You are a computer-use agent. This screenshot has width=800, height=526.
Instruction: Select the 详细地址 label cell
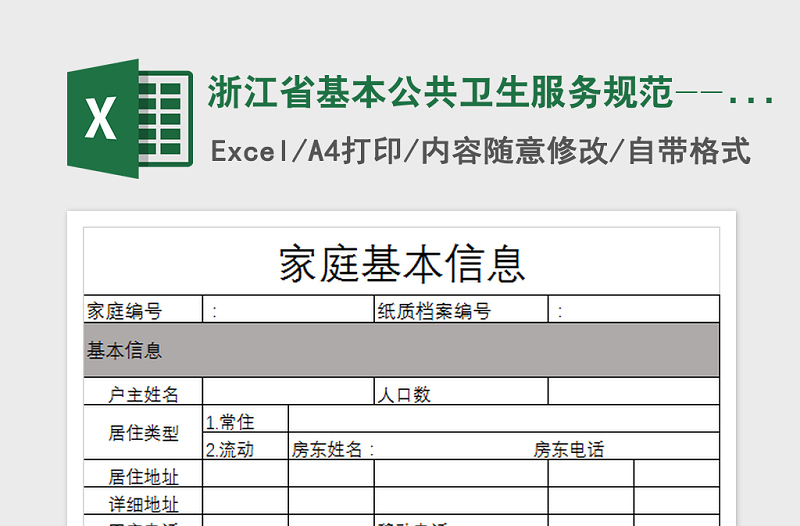(x=143, y=501)
